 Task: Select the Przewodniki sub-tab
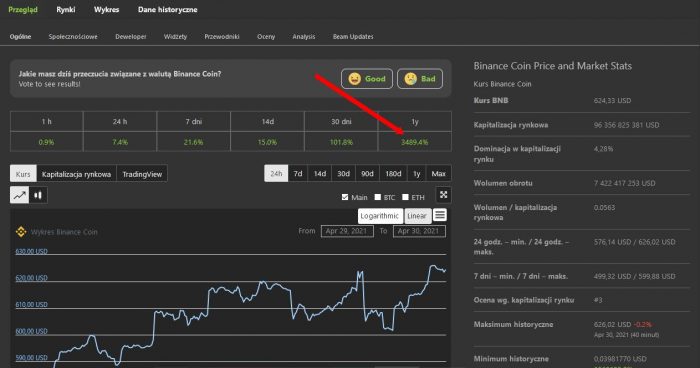(222, 37)
